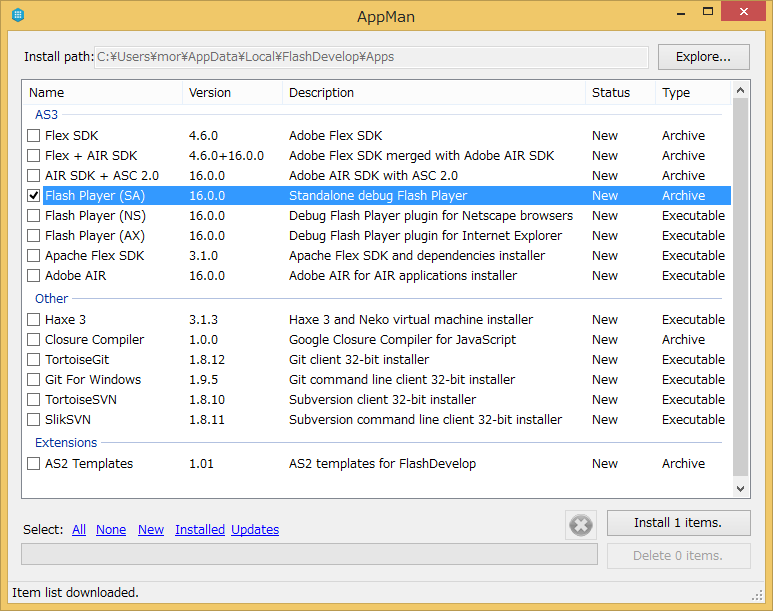Screen dimensions: 773x611
Task: Click 'Subversion client 32-bit installer' text
Action: [383, 399]
